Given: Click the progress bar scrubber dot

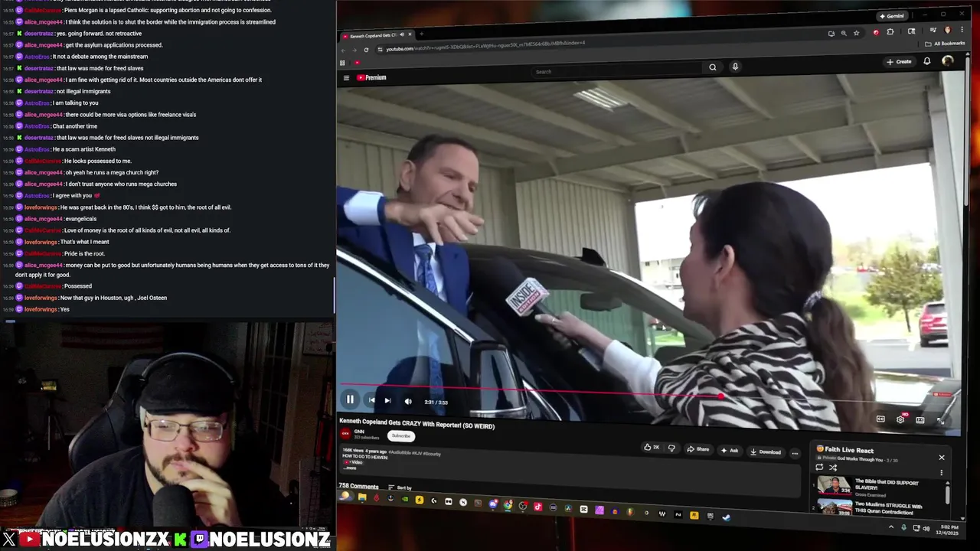Looking at the screenshot, I should pyautogui.click(x=721, y=396).
